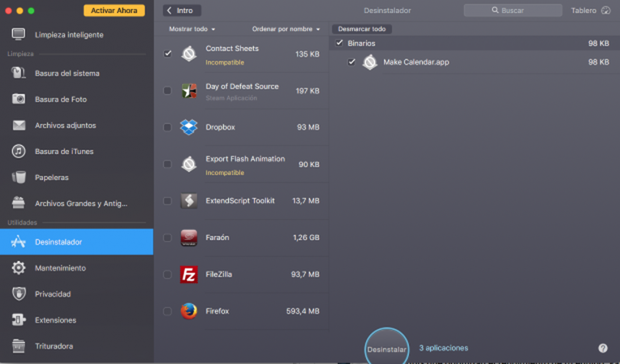
Task: Click the FileZilla app name
Action: 219,274
